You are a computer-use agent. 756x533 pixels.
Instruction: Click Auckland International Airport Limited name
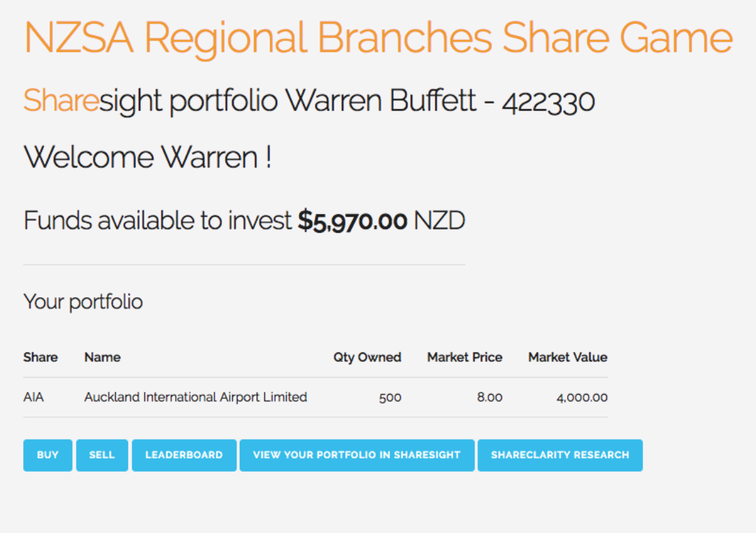point(195,397)
